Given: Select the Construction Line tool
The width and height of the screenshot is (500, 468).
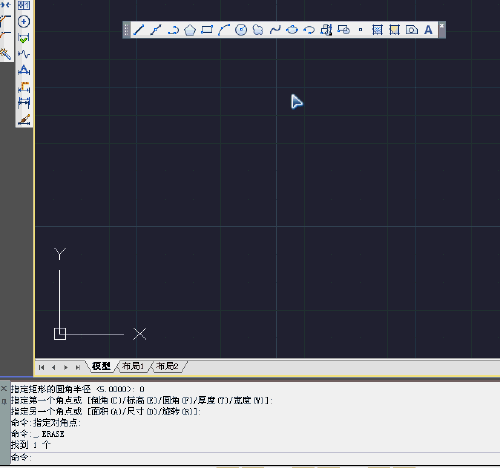Looking at the screenshot, I should (x=156, y=30).
